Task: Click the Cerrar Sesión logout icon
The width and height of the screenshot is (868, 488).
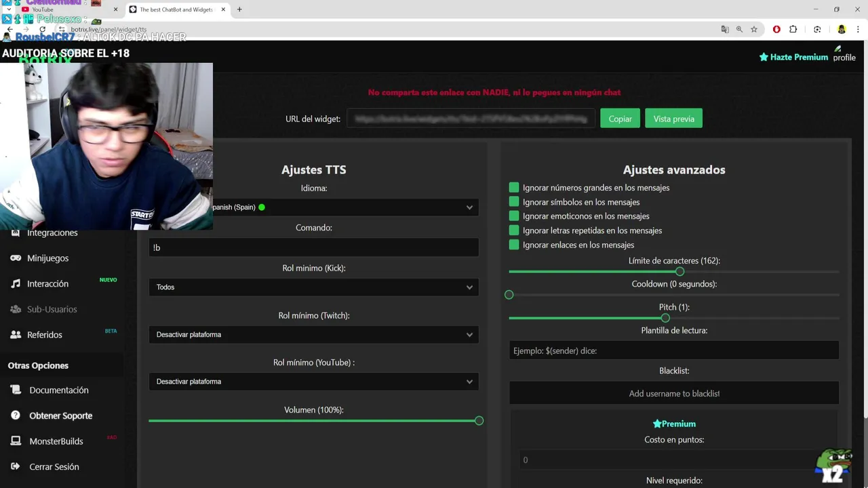Action: pos(15,467)
